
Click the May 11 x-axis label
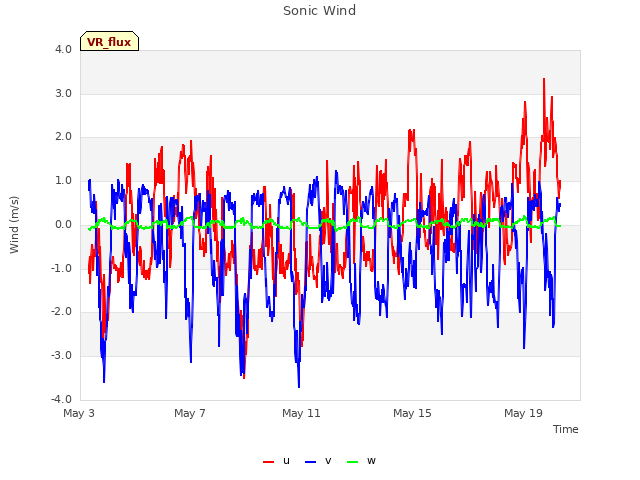click(x=301, y=413)
